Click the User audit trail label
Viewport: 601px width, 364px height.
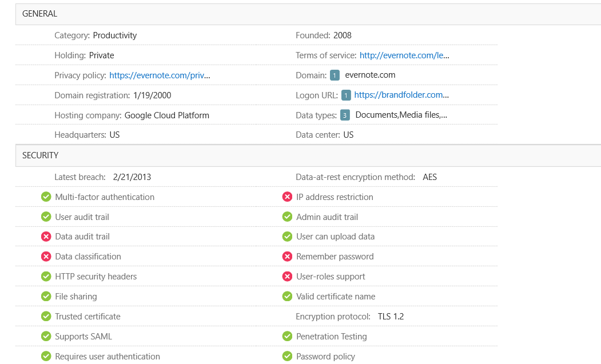(82, 217)
